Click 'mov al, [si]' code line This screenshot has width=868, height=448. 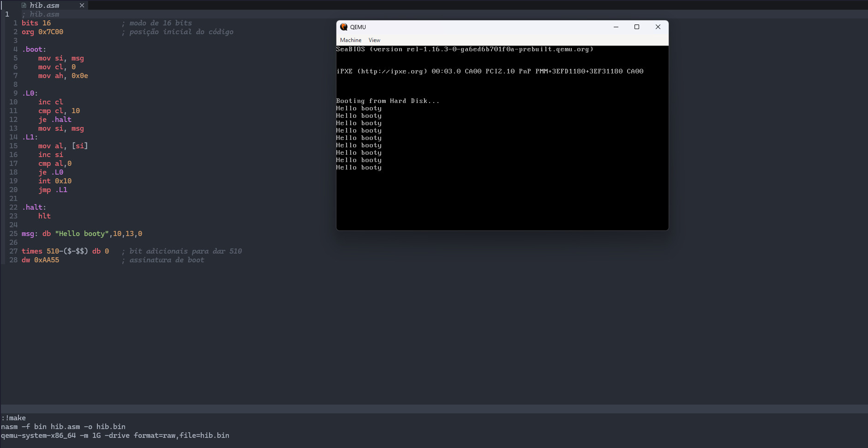63,146
